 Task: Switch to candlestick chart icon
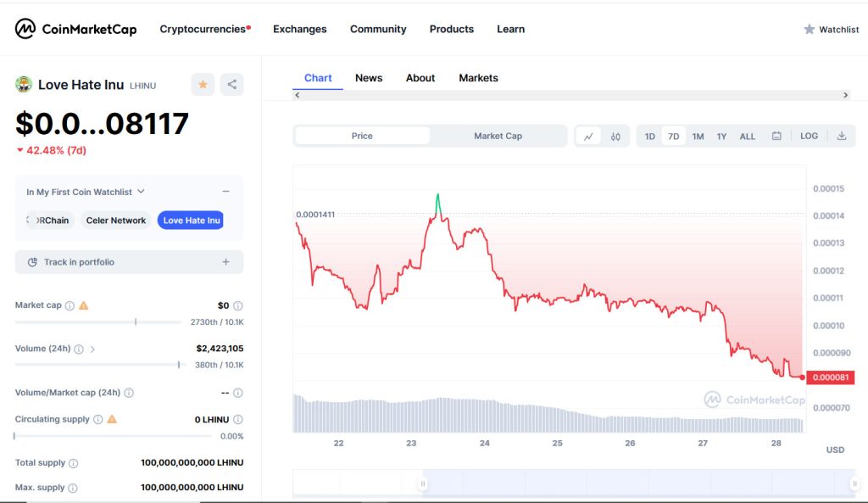coord(615,137)
